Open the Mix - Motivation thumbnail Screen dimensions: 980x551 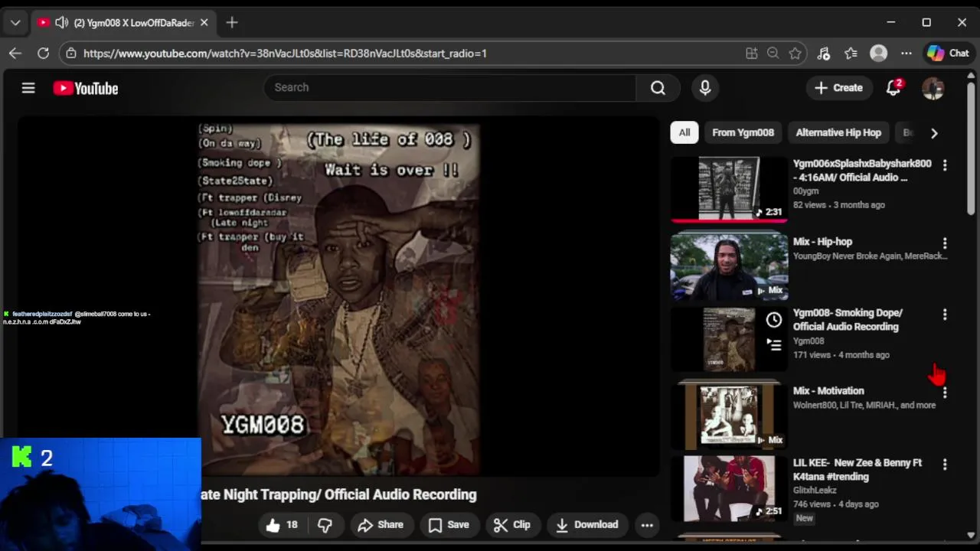point(729,415)
